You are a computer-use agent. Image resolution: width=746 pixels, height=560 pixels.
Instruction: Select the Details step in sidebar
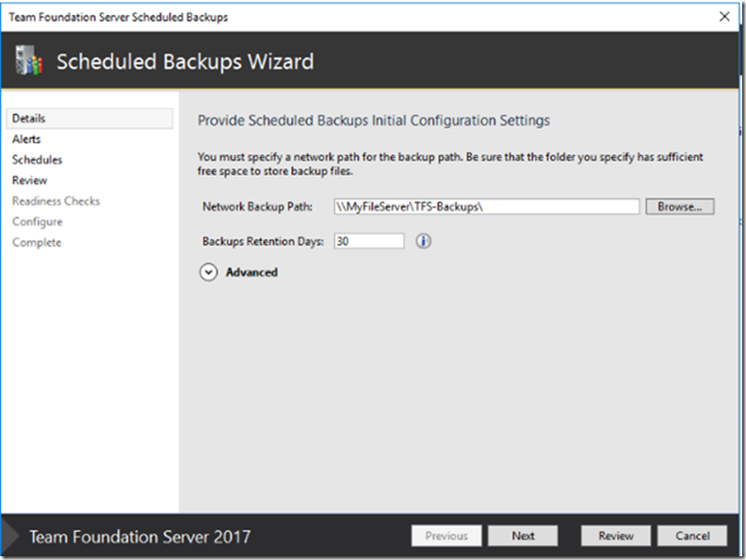point(29,119)
